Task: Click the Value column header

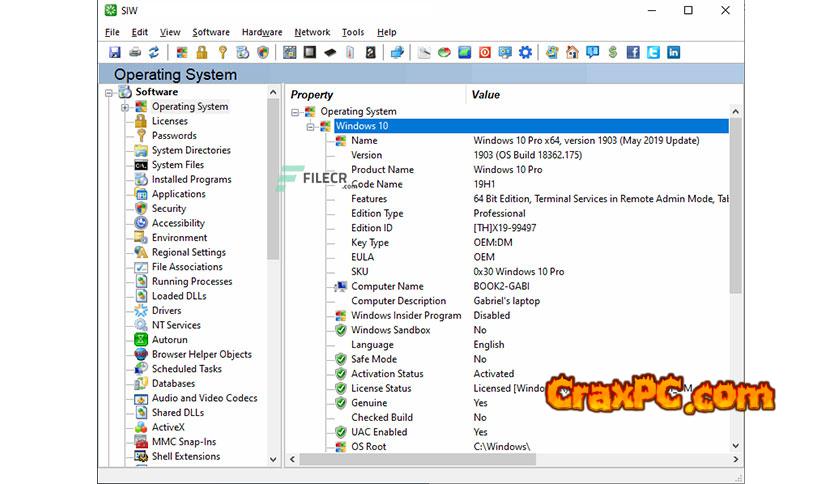Action: point(486,95)
